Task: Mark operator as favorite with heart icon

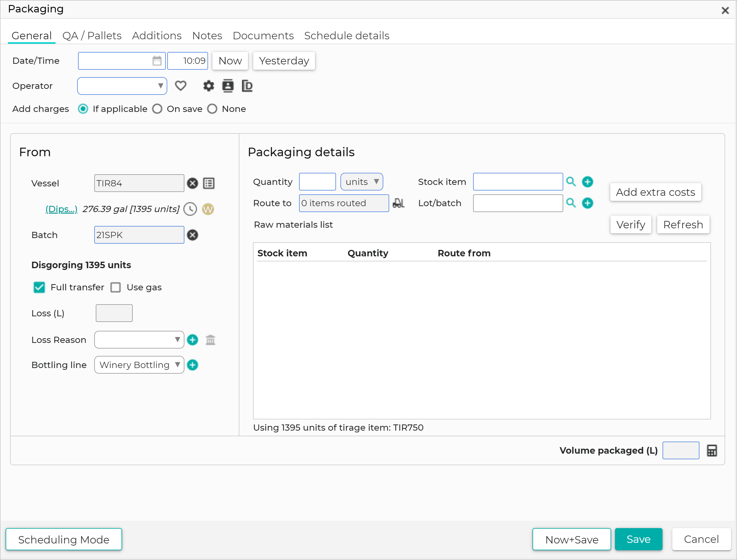Action: click(181, 86)
